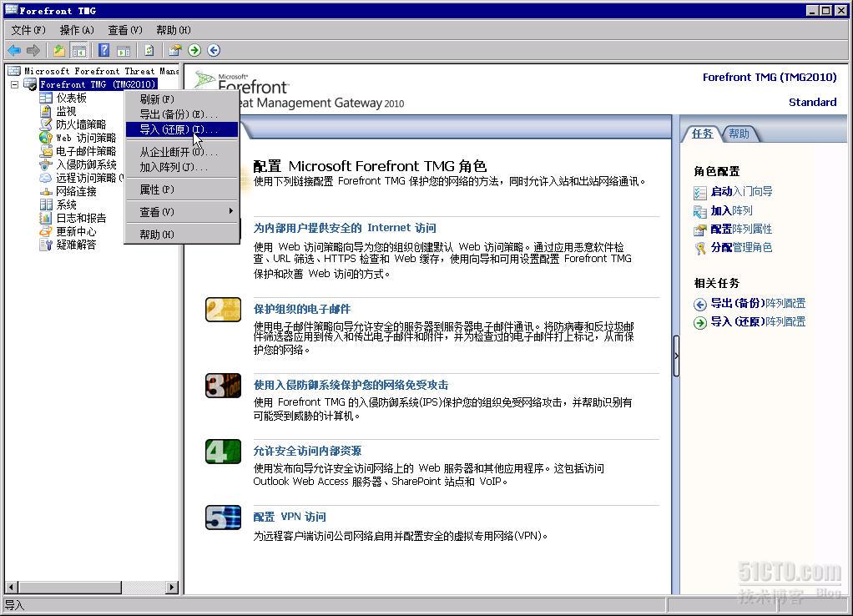The height and width of the screenshot is (616, 853).
Task: Click the blue export arrow toolbar icon
Action: (214, 51)
